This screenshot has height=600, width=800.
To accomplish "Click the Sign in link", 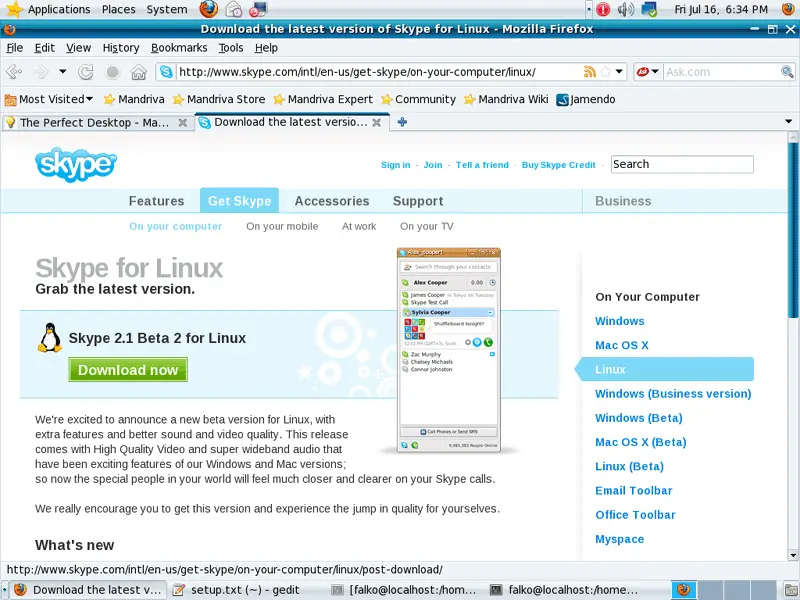I will coord(395,165).
